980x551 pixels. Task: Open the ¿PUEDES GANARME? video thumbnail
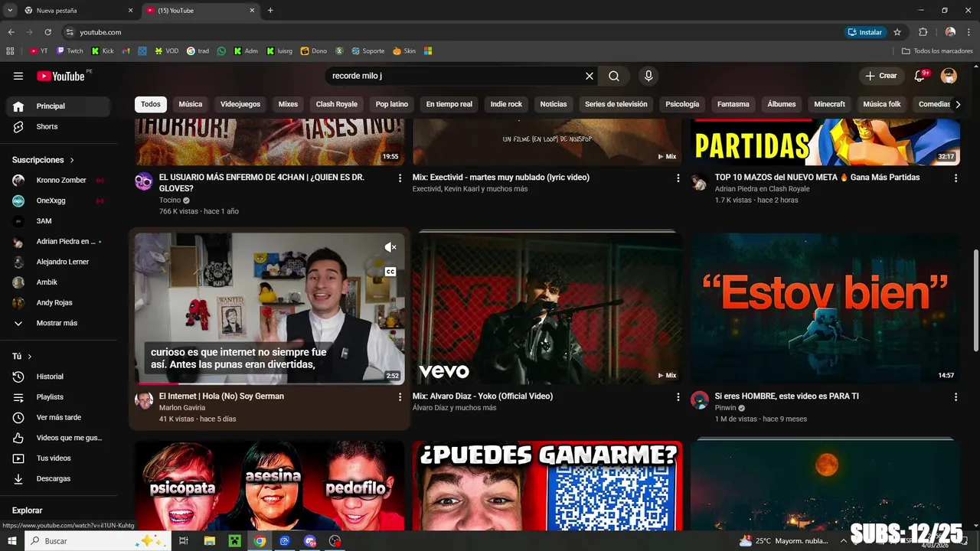coord(547,486)
